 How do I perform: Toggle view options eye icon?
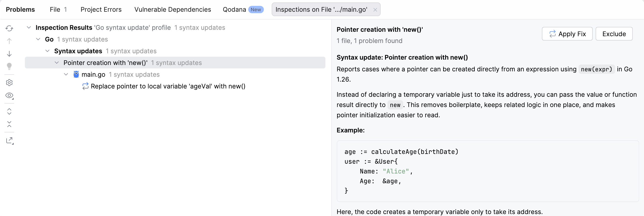(x=9, y=96)
